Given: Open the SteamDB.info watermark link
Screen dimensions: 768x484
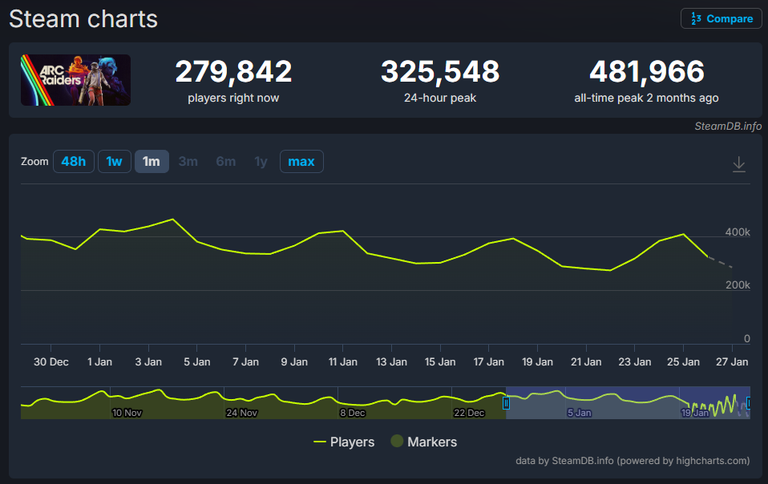Looking at the screenshot, I should point(727,126).
